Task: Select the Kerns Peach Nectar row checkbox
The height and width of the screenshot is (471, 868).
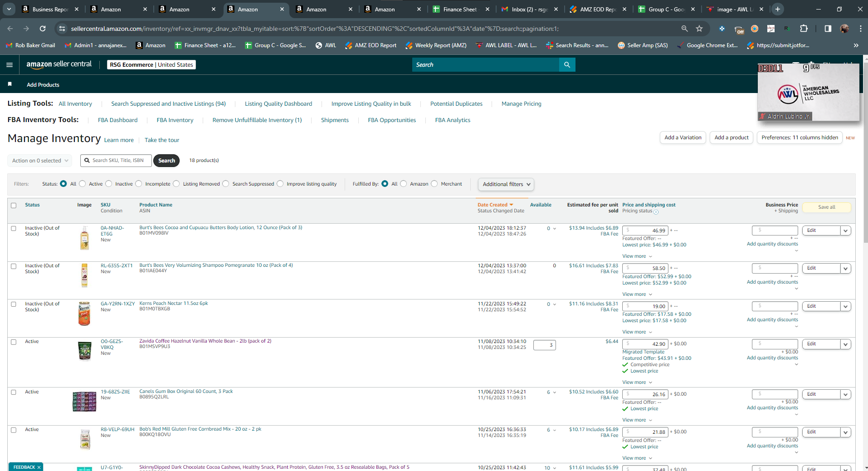Action: 14,304
